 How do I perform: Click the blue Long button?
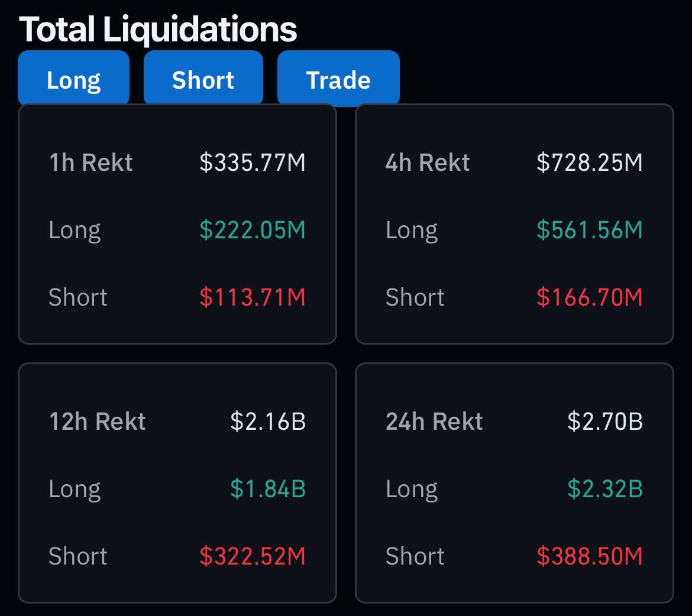point(73,80)
